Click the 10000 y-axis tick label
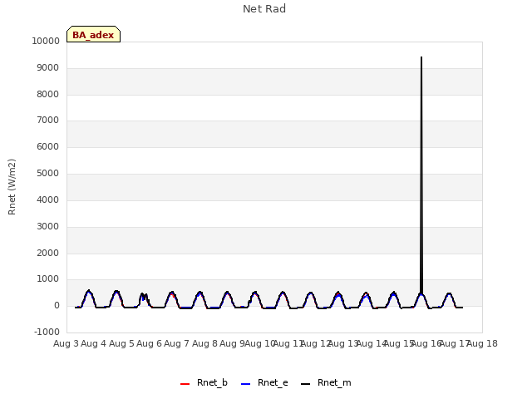532x399 pixels. 46,41
